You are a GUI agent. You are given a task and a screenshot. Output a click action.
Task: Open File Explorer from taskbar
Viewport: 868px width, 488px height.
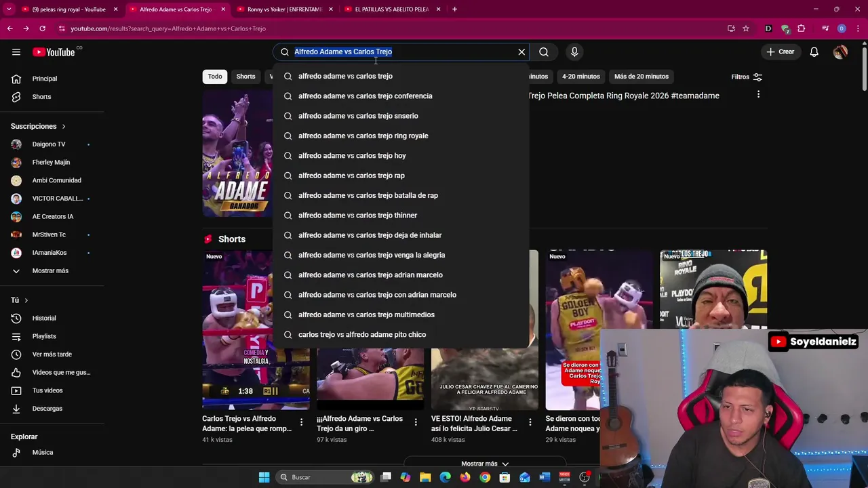pyautogui.click(x=425, y=477)
